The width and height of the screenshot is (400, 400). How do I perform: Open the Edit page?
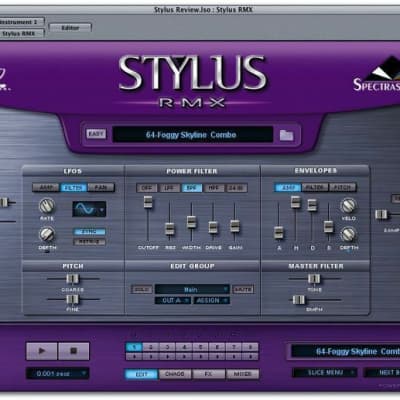tap(141, 374)
